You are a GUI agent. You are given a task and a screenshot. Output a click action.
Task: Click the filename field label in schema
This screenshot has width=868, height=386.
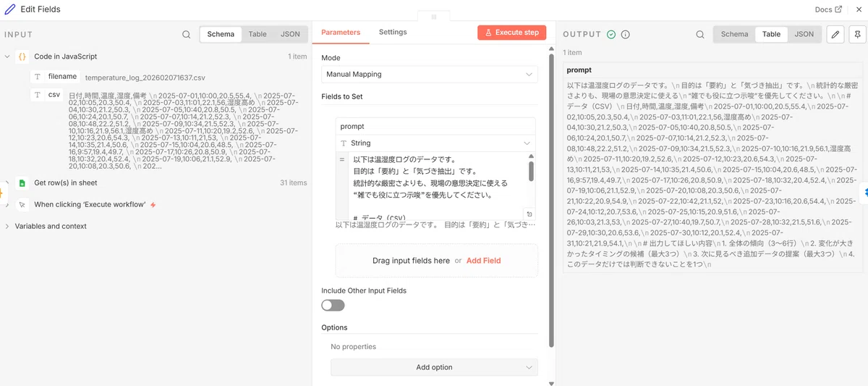62,76
